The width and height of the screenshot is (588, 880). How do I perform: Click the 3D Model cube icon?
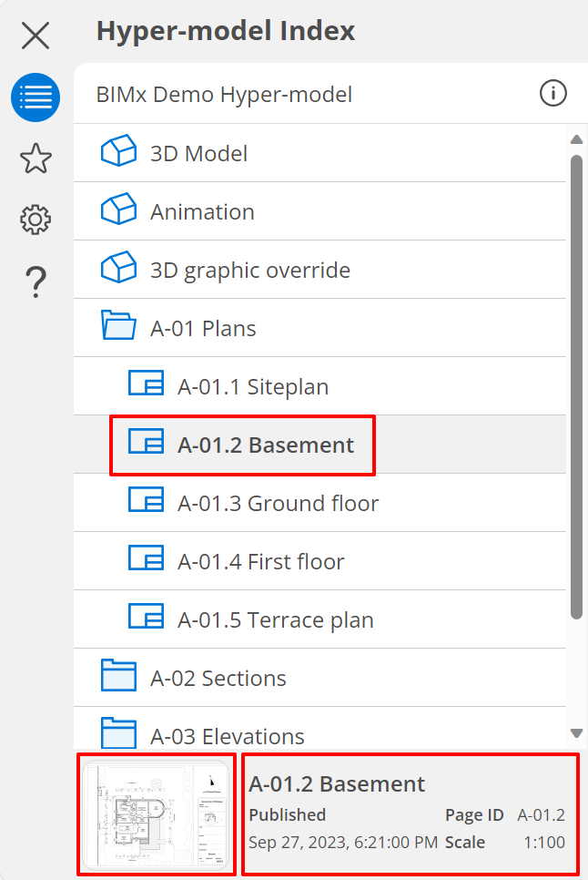118,152
